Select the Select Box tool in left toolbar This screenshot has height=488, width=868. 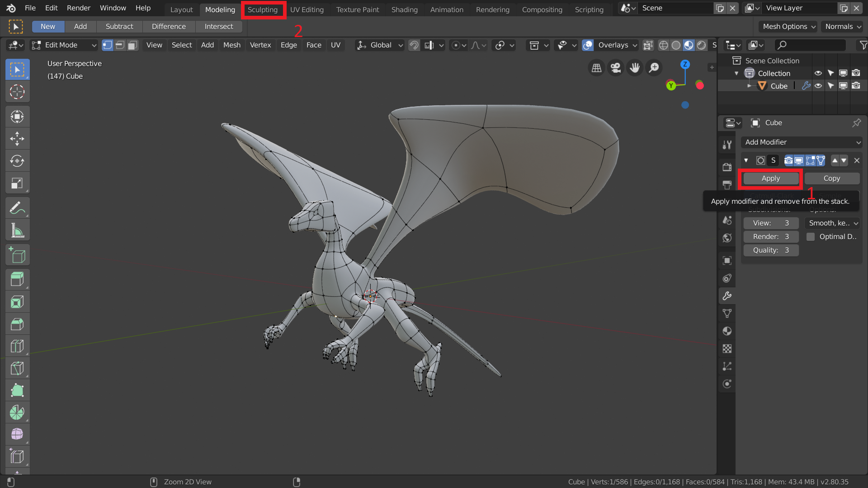(17, 70)
